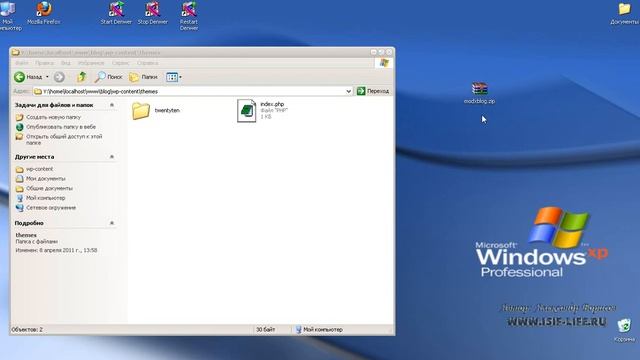640x360 pixels.
Task: Open the Избранное menu
Action: 91,63
